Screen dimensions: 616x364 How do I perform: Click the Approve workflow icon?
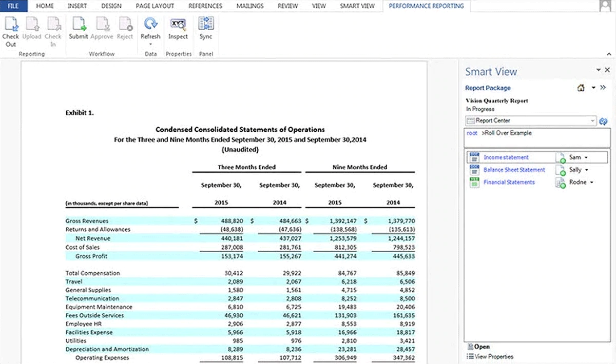(102, 25)
